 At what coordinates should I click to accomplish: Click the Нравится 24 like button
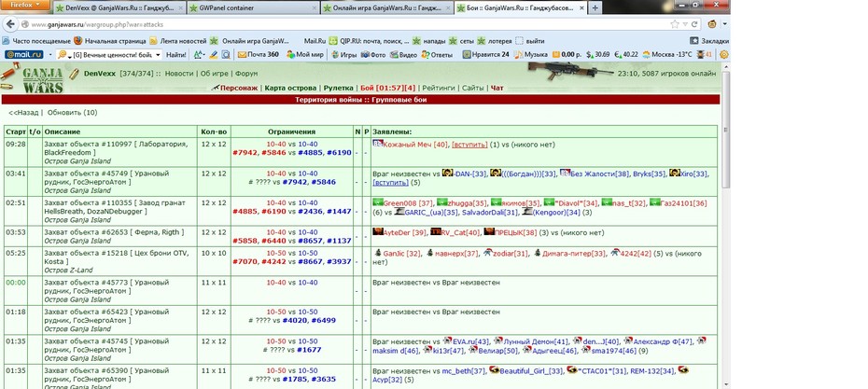tap(485, 55)
